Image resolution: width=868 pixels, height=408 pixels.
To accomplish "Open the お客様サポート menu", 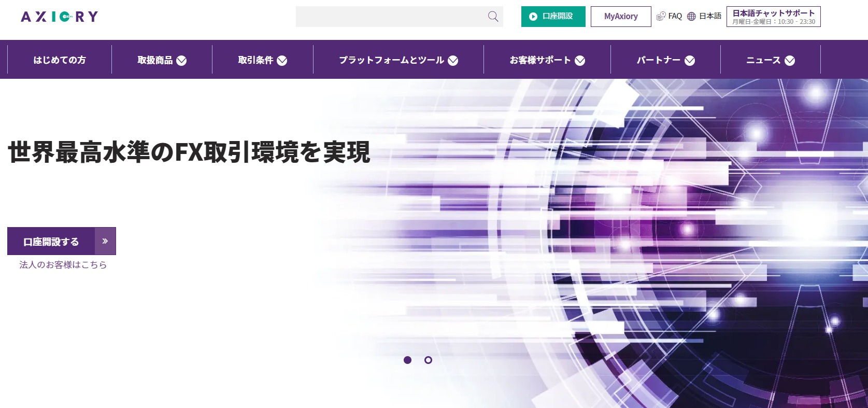I will pos(540,60).
